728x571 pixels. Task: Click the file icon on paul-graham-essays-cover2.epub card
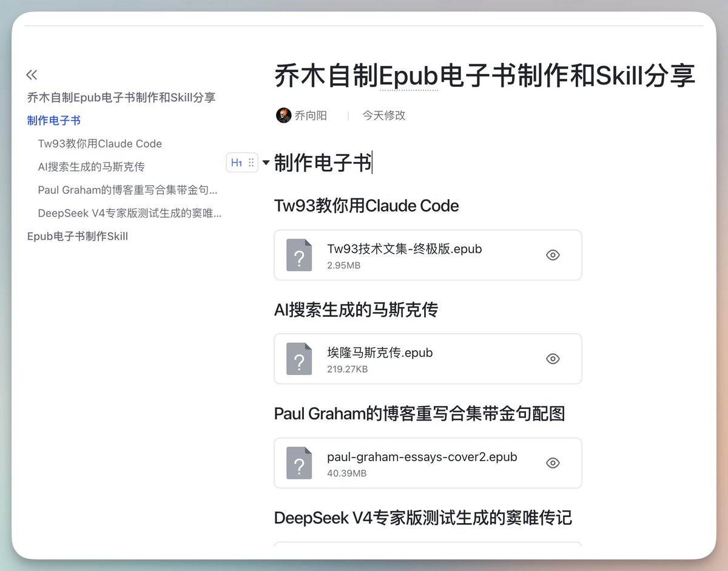click(x=298, y=463)
